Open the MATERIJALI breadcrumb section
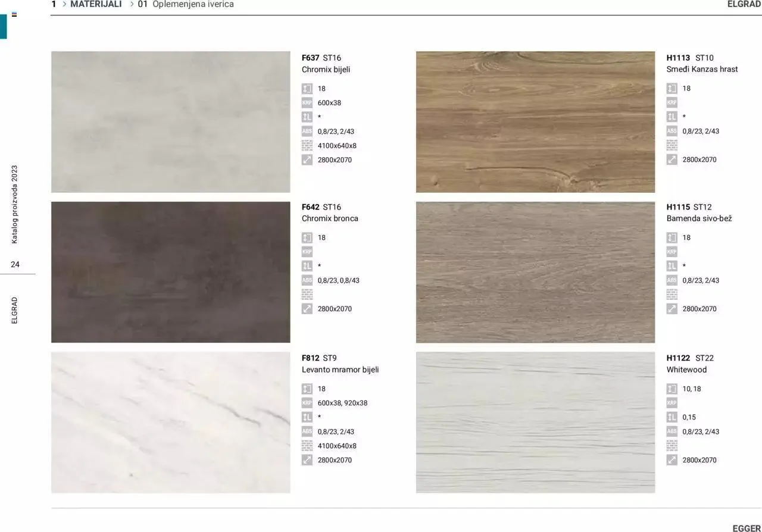This screenshot has height=532, width=762. 96,4
